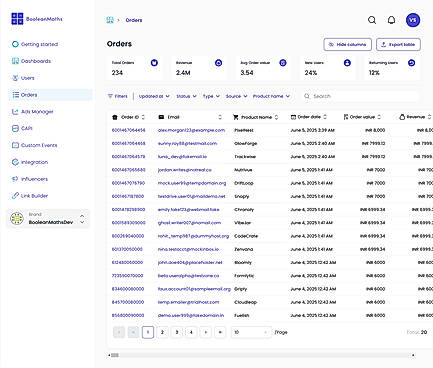433x368 pixels.
Task: Go to page 3
Action: coord(177,332)
